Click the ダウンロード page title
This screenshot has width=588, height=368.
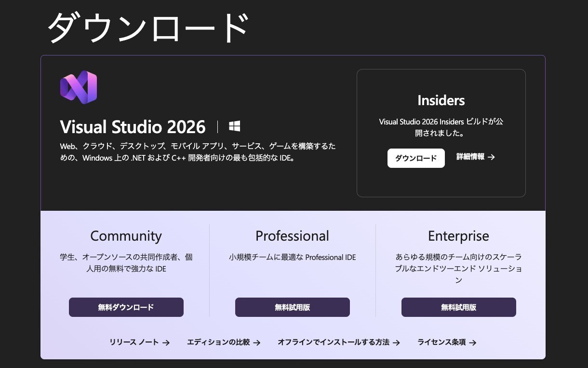point(147,27)
